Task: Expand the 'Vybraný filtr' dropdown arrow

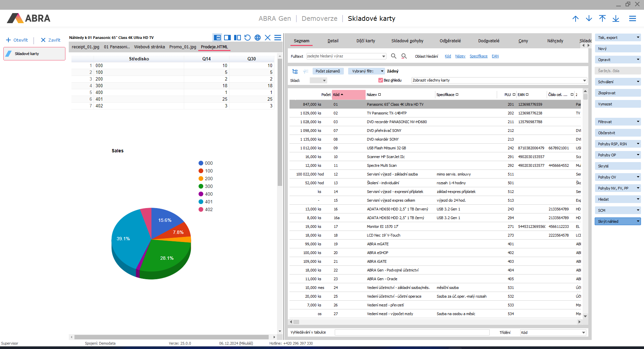Action: click(382, 71)
